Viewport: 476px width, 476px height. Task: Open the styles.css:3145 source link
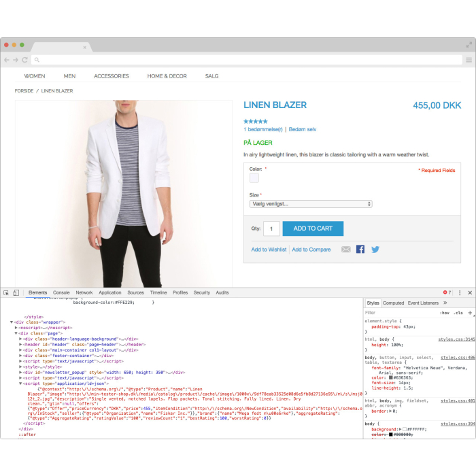tap(456, 339)
